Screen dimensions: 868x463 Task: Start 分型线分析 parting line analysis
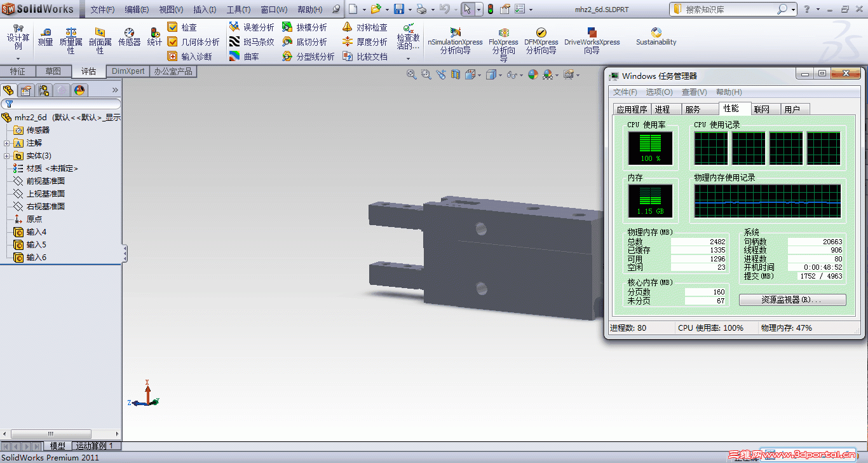click(x=308, y=57)
